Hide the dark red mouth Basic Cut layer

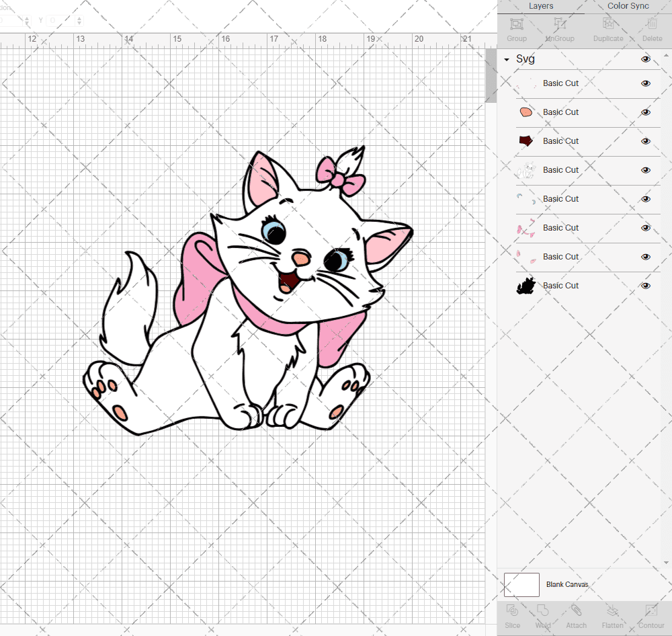(x=645, y=141)
